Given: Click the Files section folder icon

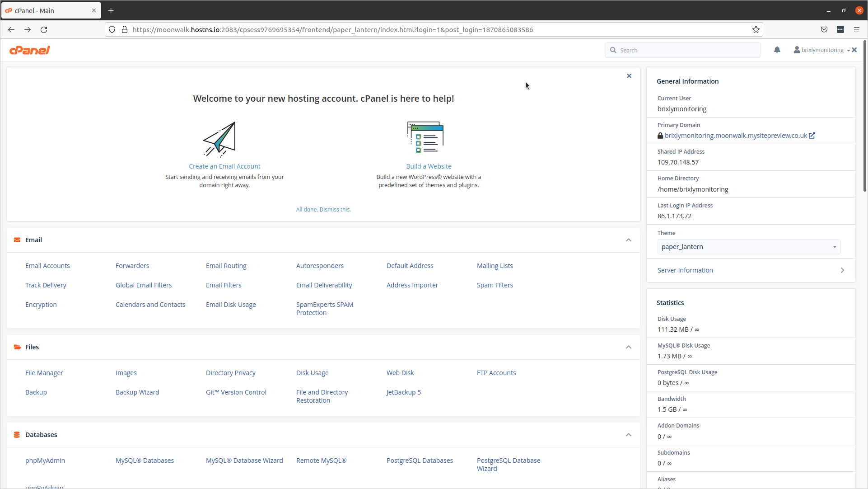Looking at the screenshot, I should [x=17, y=347].
